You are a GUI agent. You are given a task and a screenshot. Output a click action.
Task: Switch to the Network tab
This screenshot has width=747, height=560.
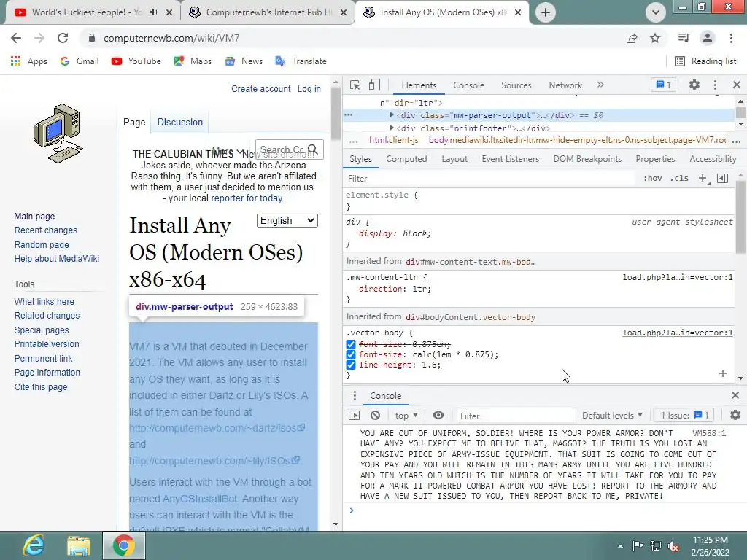coord(565,85)
